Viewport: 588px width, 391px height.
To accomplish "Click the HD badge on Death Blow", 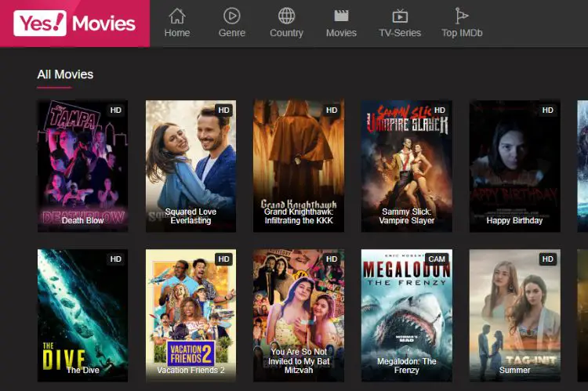I will pos(115,110).
